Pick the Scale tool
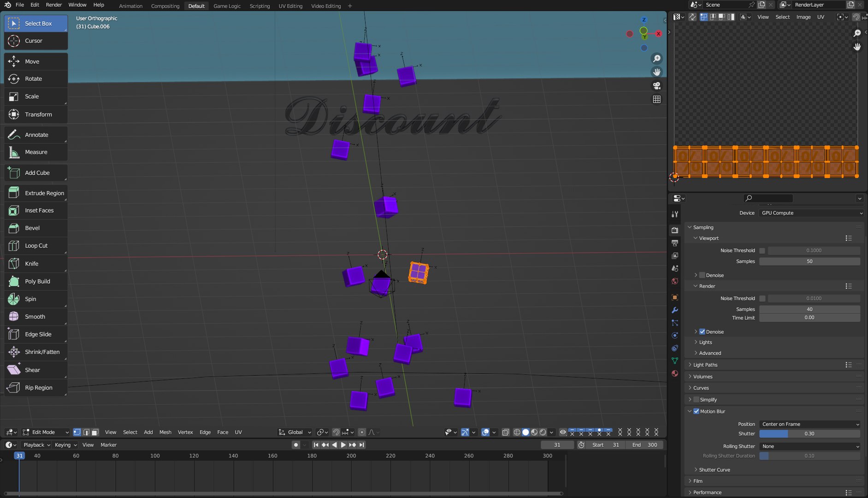The image size is (868, 498). (x=36, y=96)
